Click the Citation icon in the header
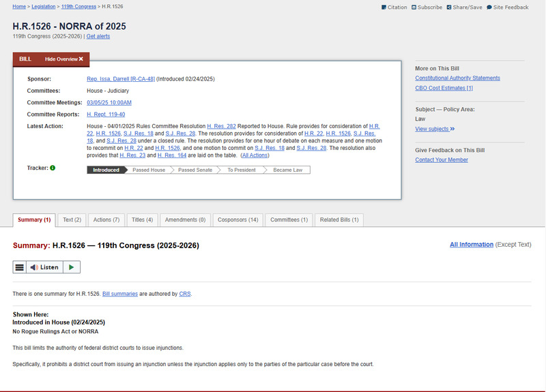 point(384,7)
